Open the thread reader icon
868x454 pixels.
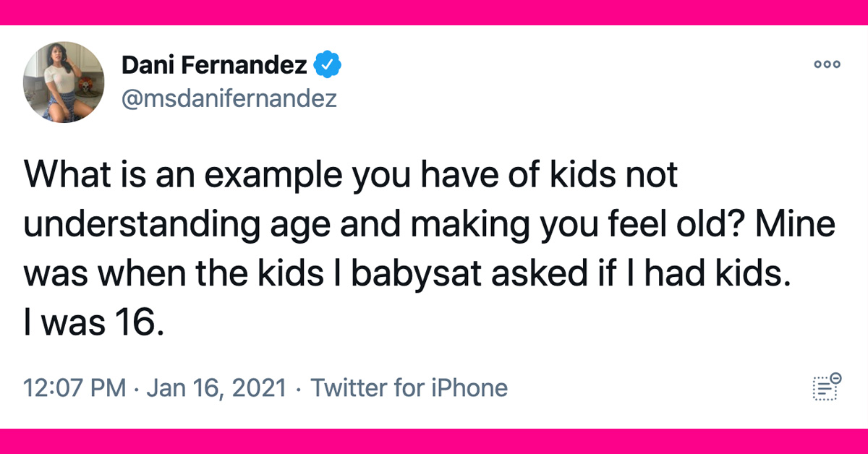click(x=826, y=386)
